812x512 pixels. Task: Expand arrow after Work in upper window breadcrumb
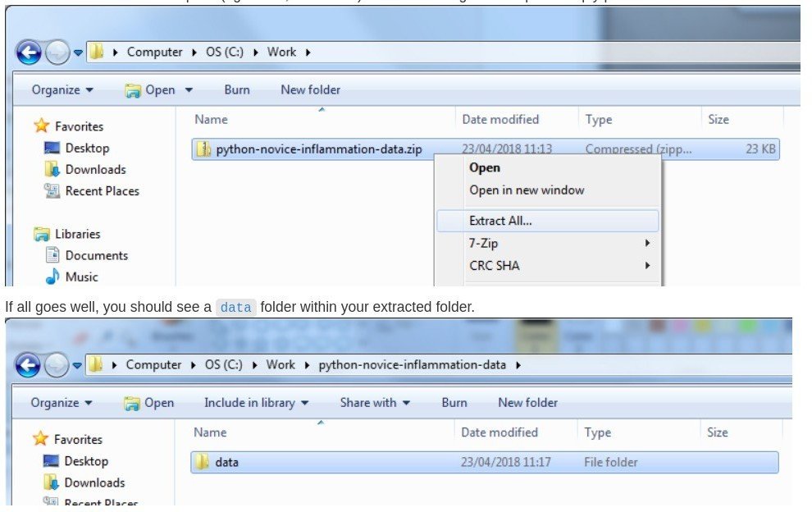point(308,53)
